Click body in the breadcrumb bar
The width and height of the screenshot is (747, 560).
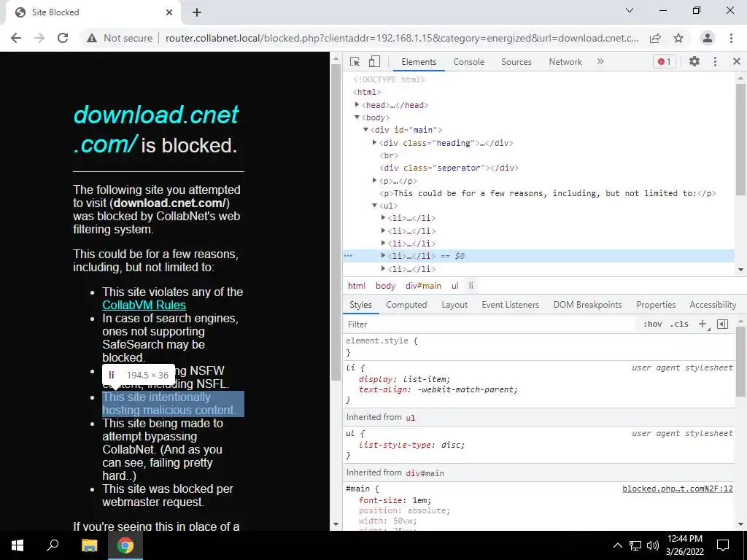coord(385,286)
